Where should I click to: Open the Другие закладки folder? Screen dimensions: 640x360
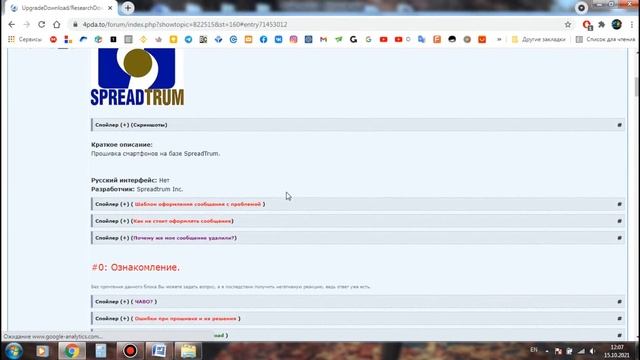(x=538, y=39)
